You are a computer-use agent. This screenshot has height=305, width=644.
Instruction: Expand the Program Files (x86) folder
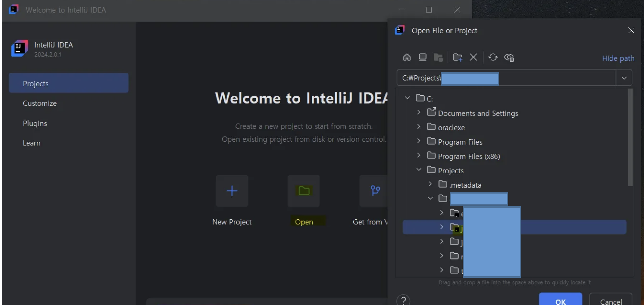419,155
